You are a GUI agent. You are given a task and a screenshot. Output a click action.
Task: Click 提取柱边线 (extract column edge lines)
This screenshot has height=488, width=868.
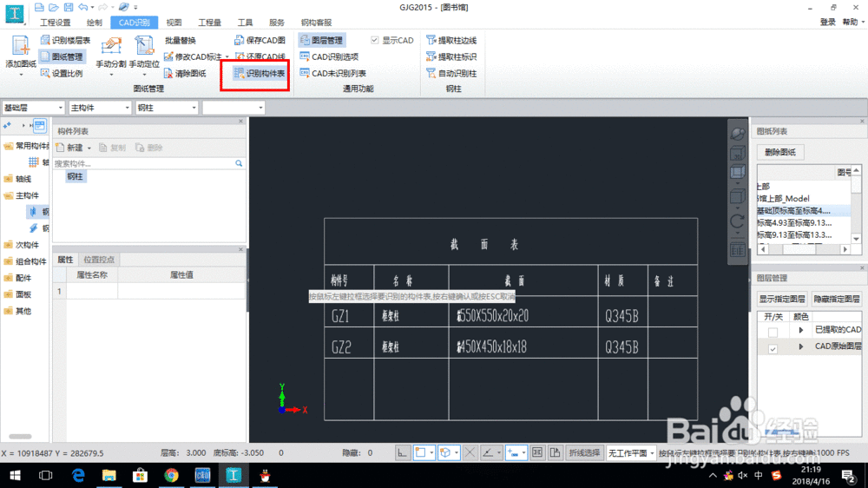[x=451, y=41]
